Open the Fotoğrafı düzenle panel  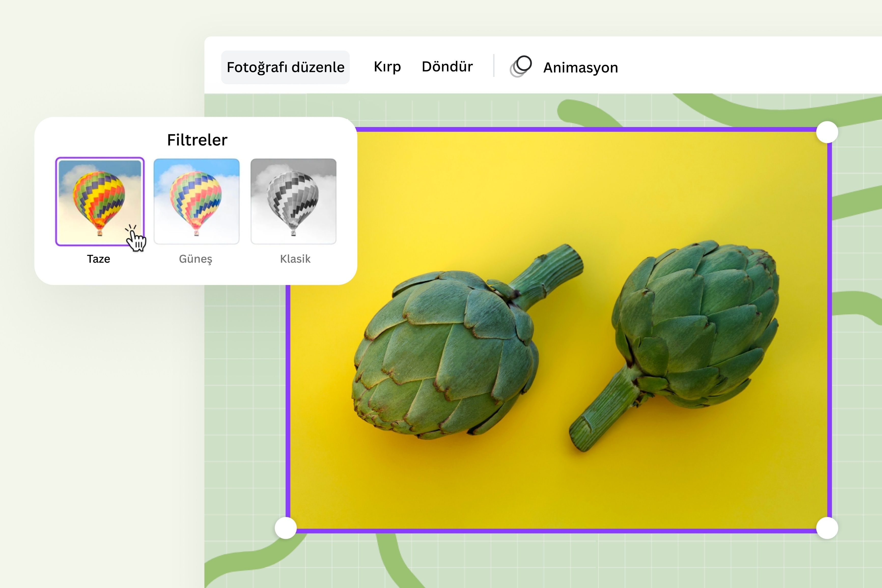click(285, 67)
